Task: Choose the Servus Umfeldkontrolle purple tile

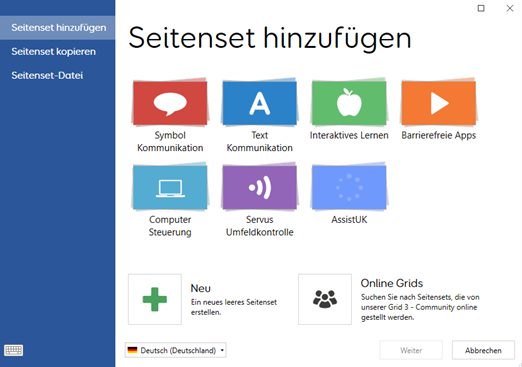Action: 259,187
